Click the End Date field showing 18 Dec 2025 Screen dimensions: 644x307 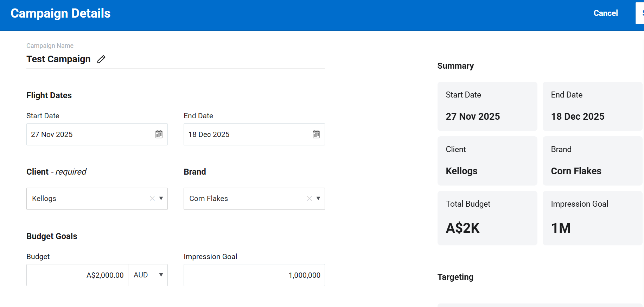[x=246, y=134]
